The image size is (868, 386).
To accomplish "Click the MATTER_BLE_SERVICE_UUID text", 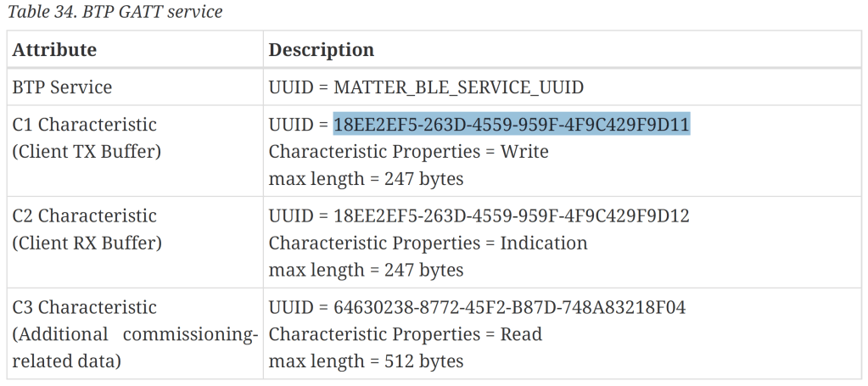I will pos(459,87).
